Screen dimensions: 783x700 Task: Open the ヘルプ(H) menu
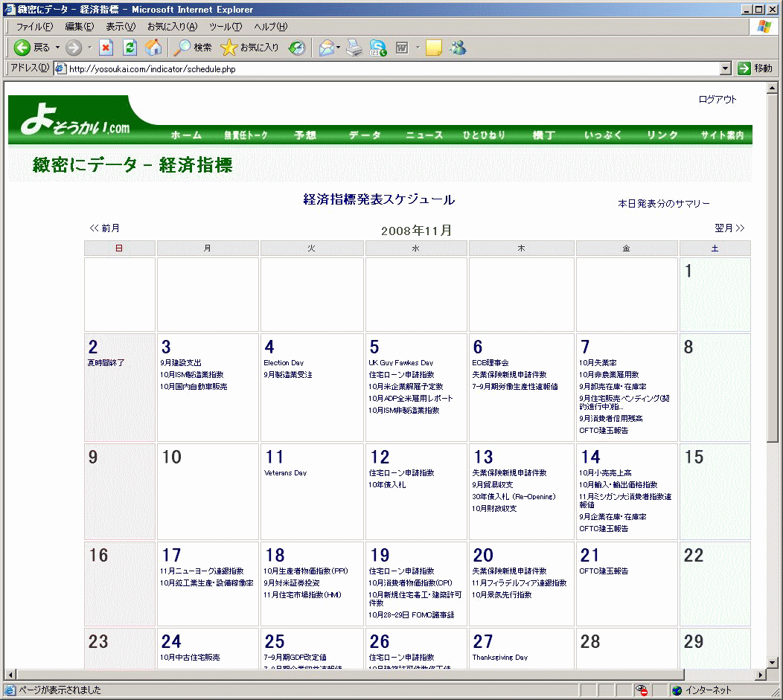[271, 27]
